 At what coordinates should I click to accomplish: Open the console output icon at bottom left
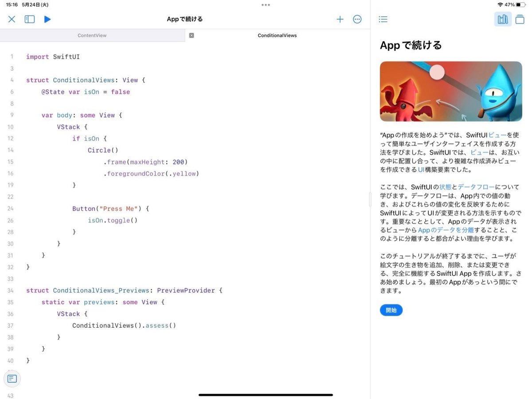12,379
